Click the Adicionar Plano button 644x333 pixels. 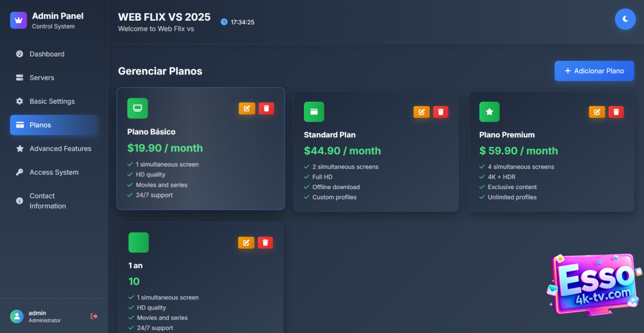pyautogui.click(x=594, y=71)
